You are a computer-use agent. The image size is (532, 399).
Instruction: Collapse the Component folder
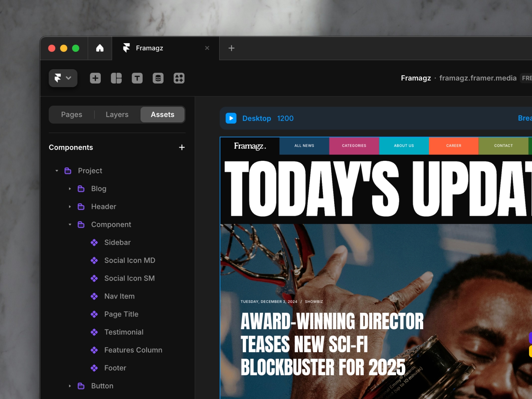[70, 224]
